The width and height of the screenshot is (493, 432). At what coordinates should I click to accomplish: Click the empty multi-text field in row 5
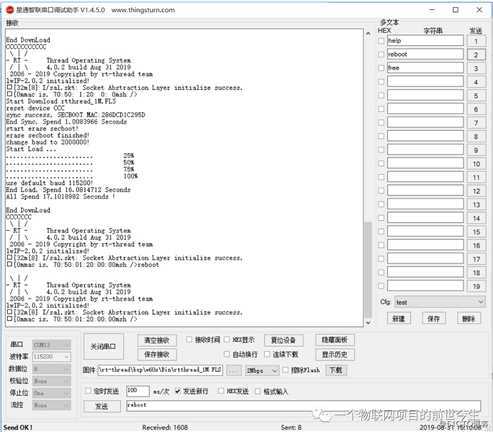[x=425, y=96]
